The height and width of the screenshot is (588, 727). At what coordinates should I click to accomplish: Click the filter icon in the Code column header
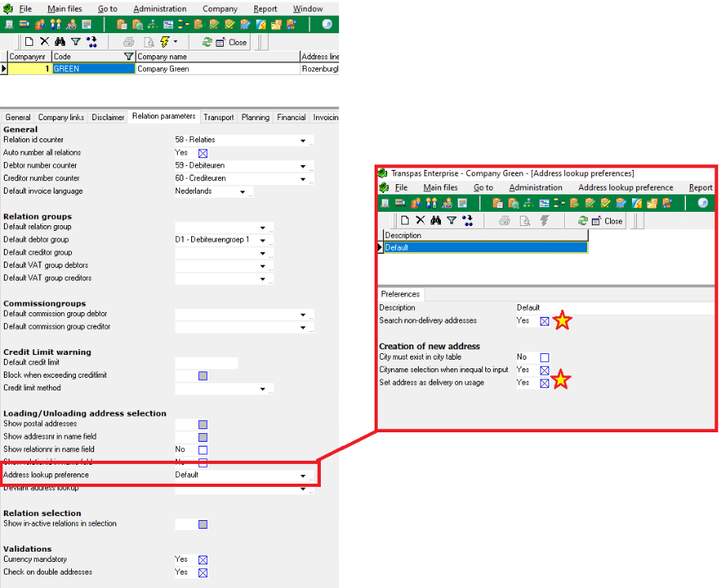click(x=129, y=57)
